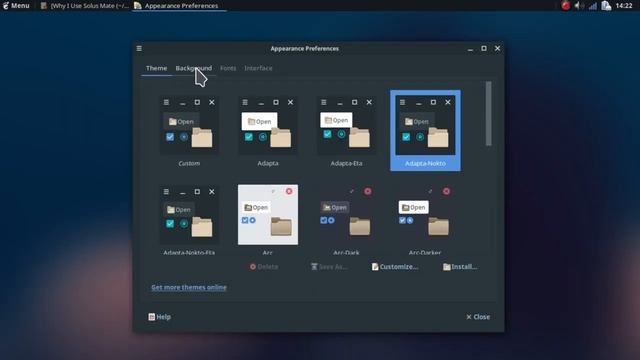Switch to the Fonts tab

[228, 68]
